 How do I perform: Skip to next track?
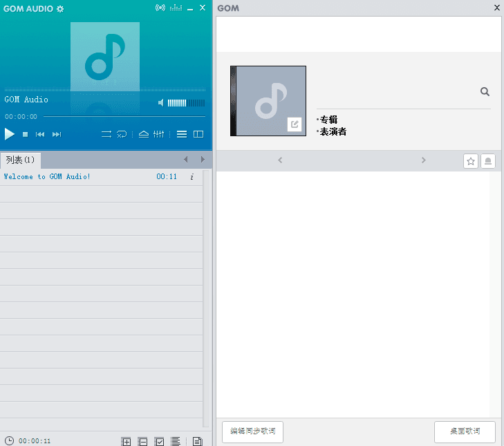pyautogui.click(x=57, y=134)
